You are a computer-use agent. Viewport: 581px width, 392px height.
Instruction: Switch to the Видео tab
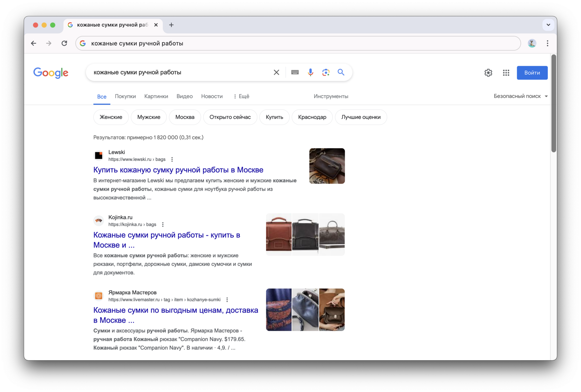point(184,96)
